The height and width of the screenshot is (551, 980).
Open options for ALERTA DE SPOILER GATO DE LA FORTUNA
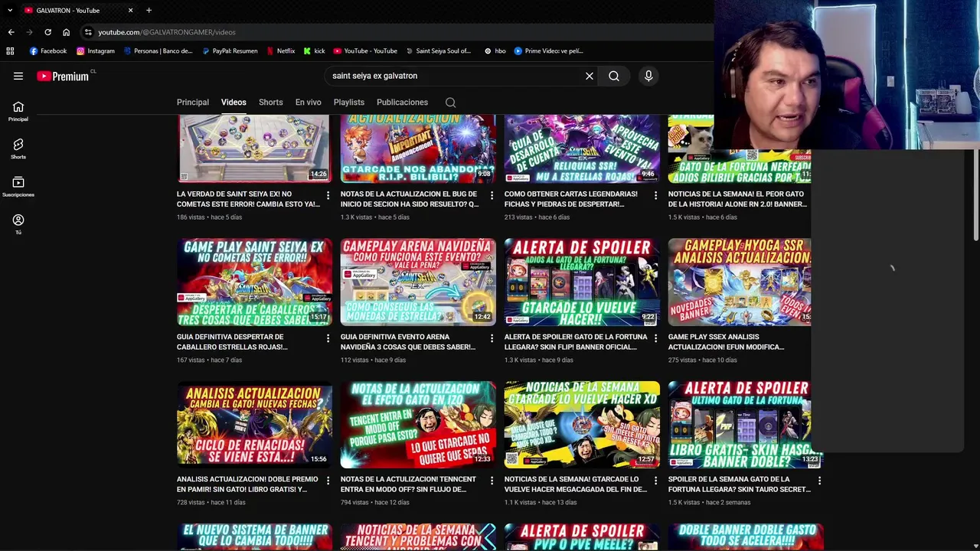[655, 338]
